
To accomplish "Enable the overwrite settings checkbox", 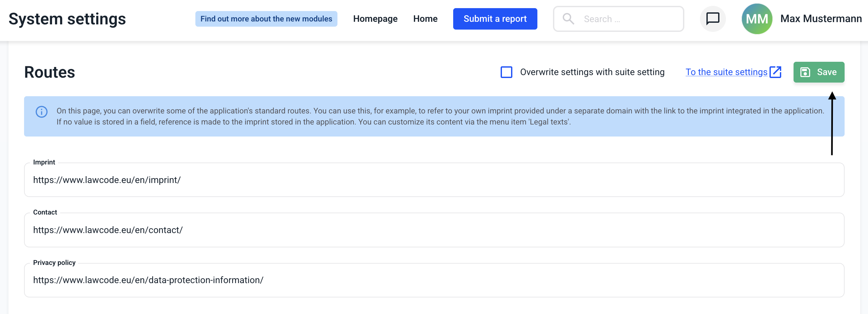I will coord(506,72).
